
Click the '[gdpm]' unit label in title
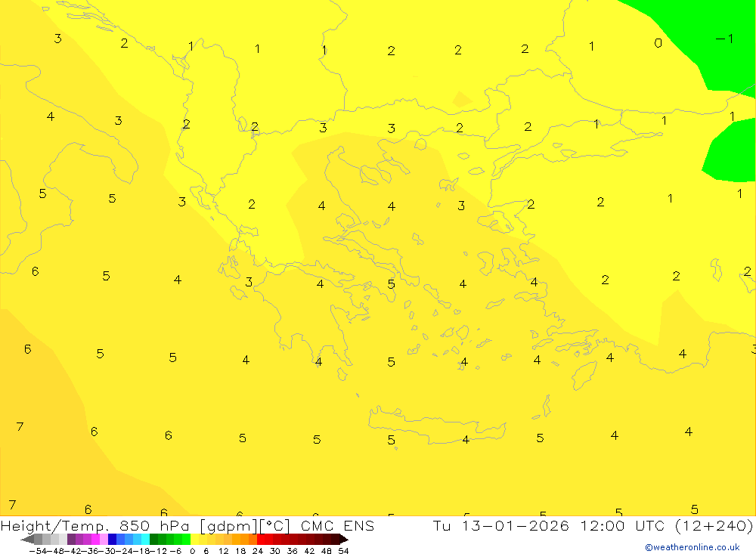point(228,526)
